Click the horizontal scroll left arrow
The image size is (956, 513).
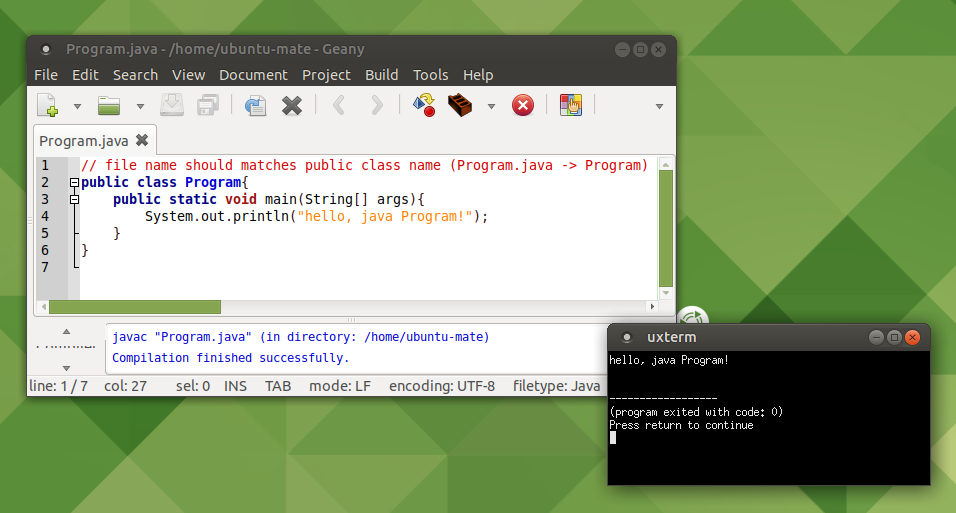point(44,307)
